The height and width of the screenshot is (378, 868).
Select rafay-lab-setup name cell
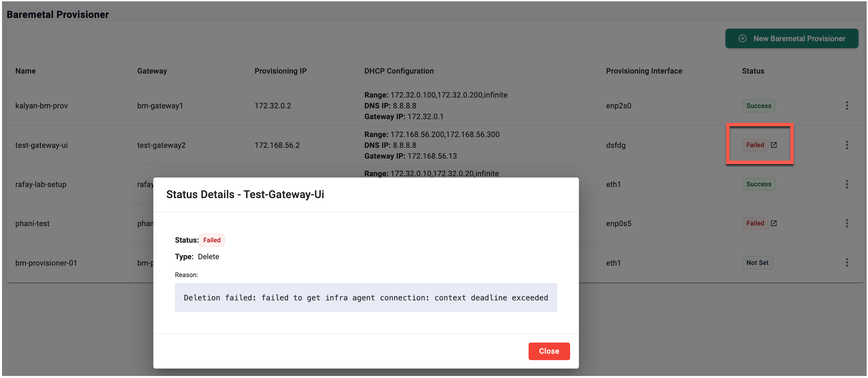[41, 184]
